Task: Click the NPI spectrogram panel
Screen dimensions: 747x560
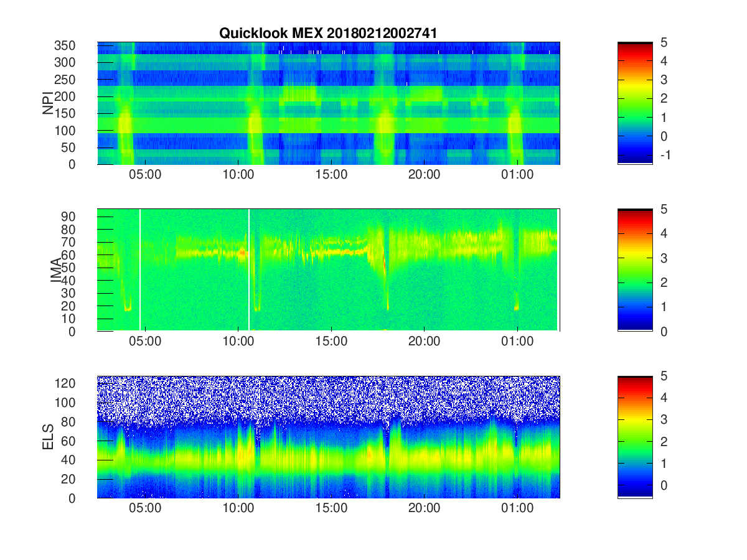Action: click(x=329, y=103)
